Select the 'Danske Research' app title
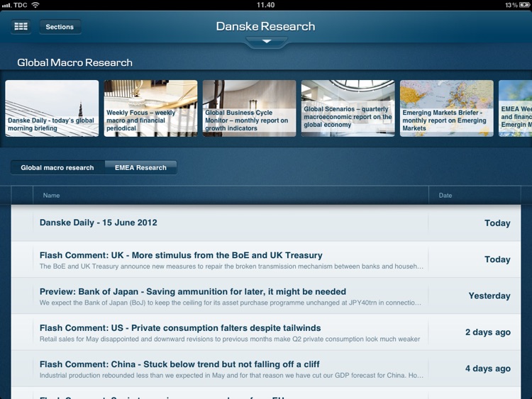 tap(266, 26)
